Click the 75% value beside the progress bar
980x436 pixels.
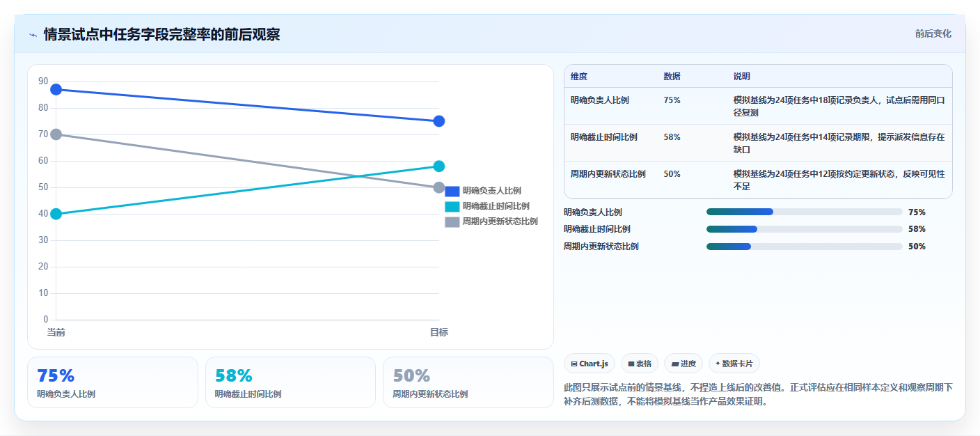pyautogui.click(x=917, y=212)
